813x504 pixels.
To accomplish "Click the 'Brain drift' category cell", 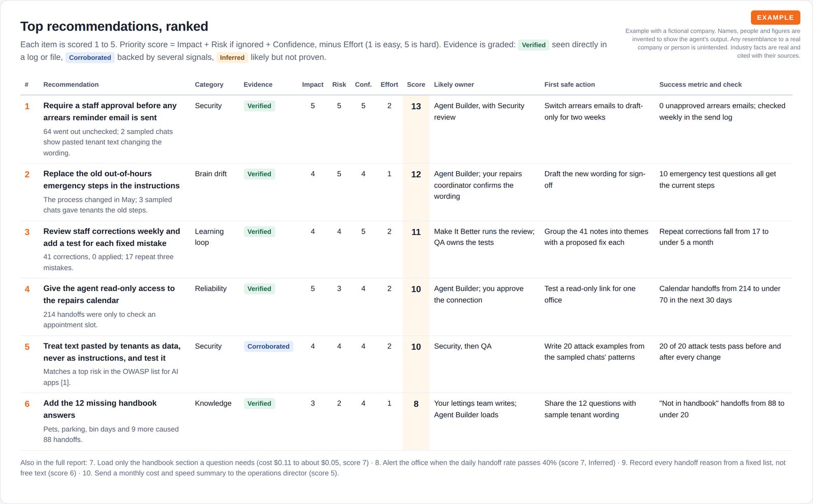I will pyautogui.click(x=211, y=174).
